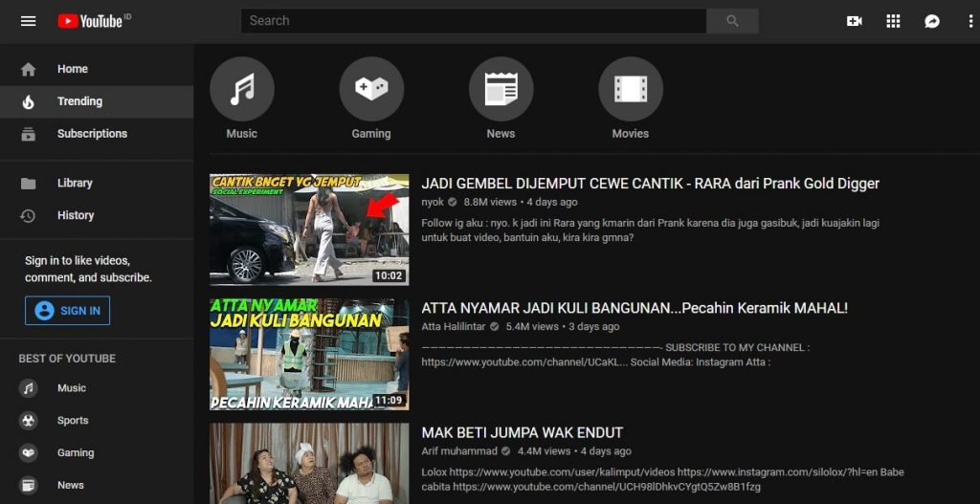Open video titled JADI GEMBEL DIJEMPUT CEWE CANTIK
980x504 pixels.
(651, 184)
